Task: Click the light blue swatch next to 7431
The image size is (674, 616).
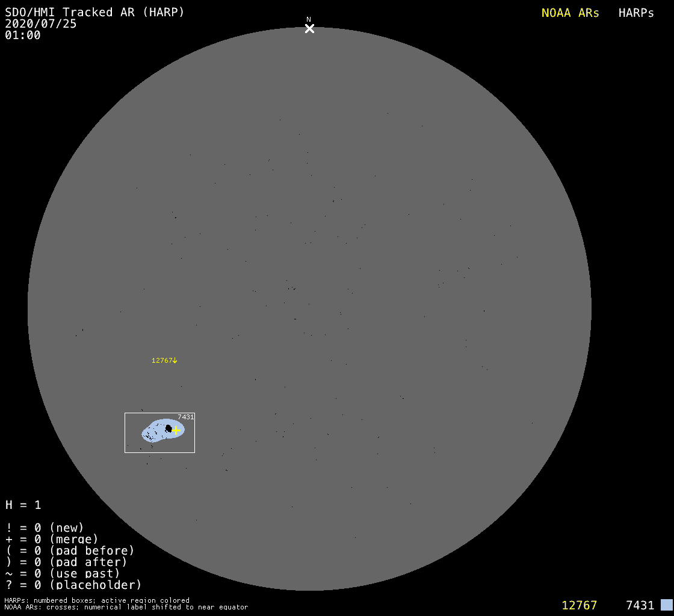Action: tap(666, 605)
